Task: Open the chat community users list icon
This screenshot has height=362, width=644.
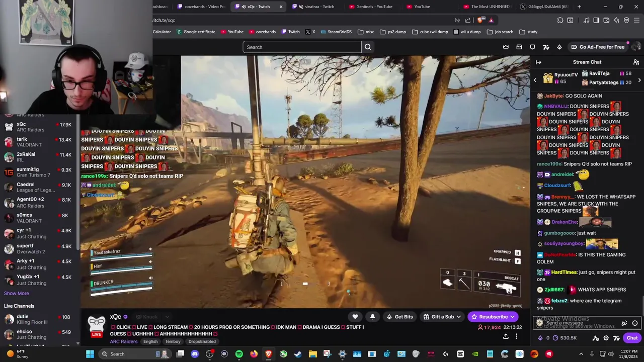Action: click(x=636, y=62)
